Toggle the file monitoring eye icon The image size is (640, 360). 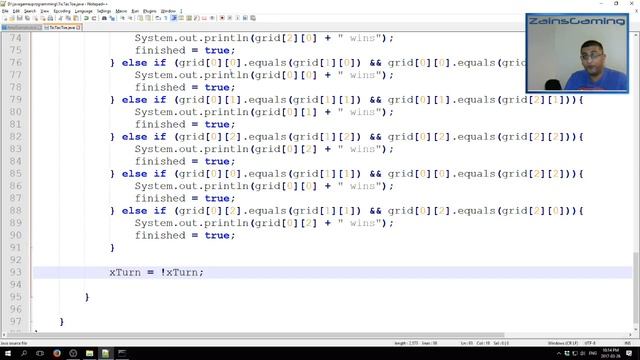(212, 18)
